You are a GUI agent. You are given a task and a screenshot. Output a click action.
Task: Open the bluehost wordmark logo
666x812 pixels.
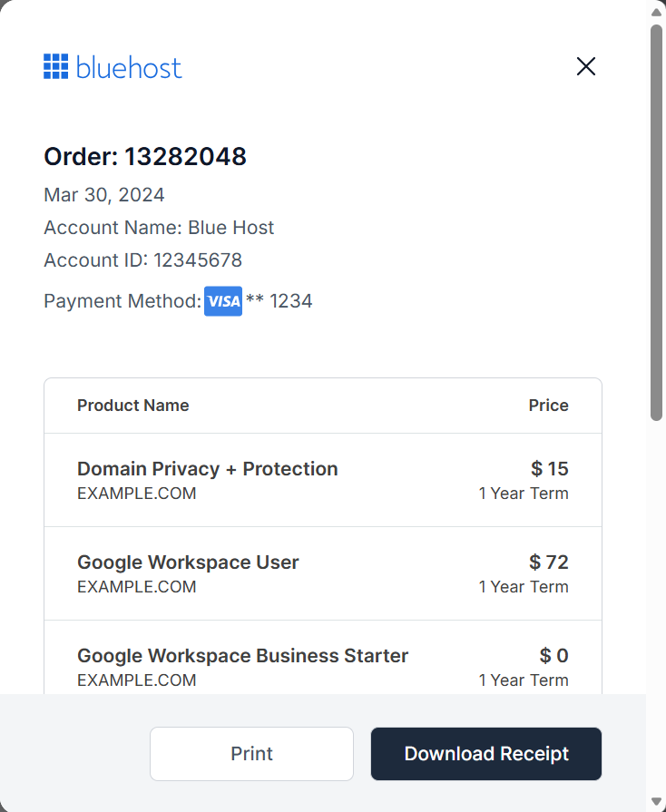coord(130,66)
